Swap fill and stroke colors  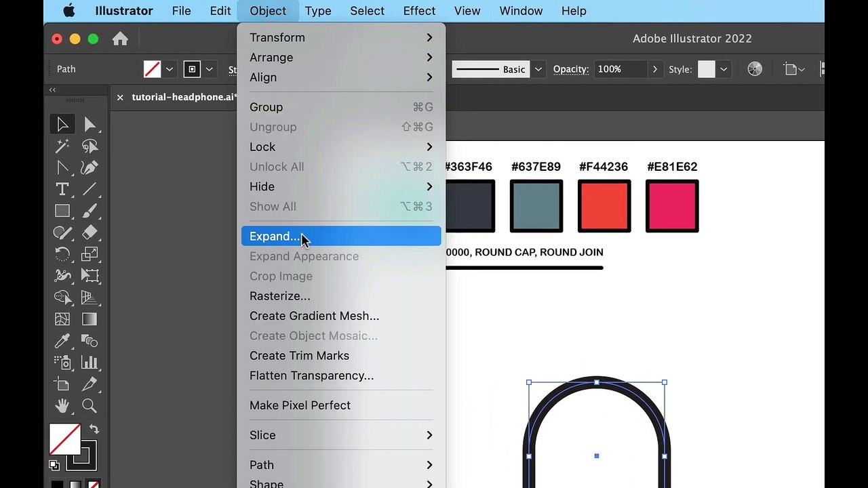94,430
